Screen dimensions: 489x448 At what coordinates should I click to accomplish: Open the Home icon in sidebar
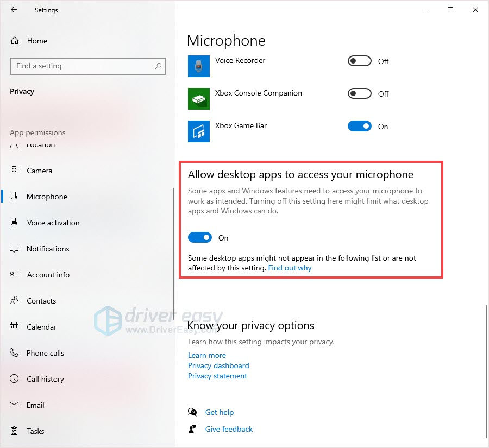tap(15, 41)
